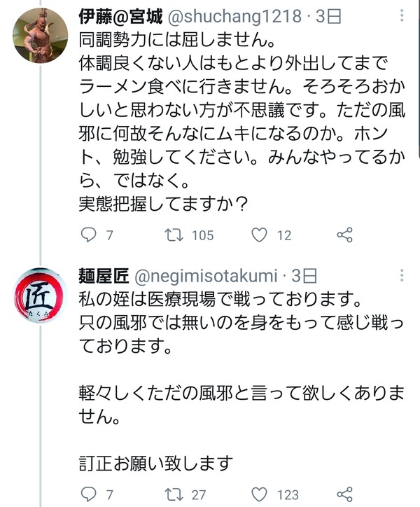Screen dimensions: 420x507
Task: Reply to 伊藤@宮城's tweet
Action: pos(88,235)
